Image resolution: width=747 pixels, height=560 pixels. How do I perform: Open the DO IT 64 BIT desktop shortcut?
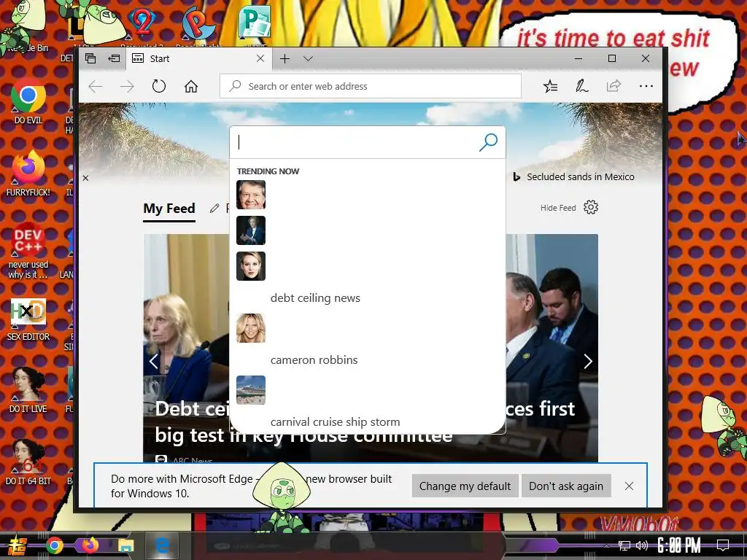[28, 462]
